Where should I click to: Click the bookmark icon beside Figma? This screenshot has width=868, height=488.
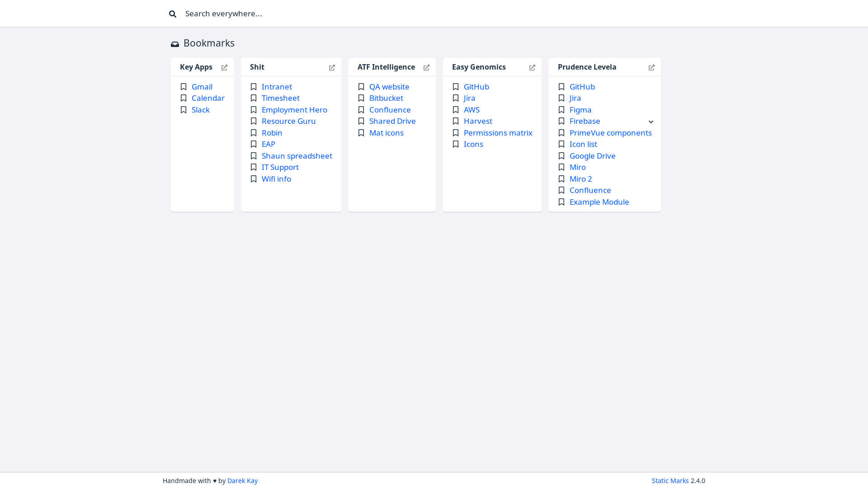coord(561,110)
